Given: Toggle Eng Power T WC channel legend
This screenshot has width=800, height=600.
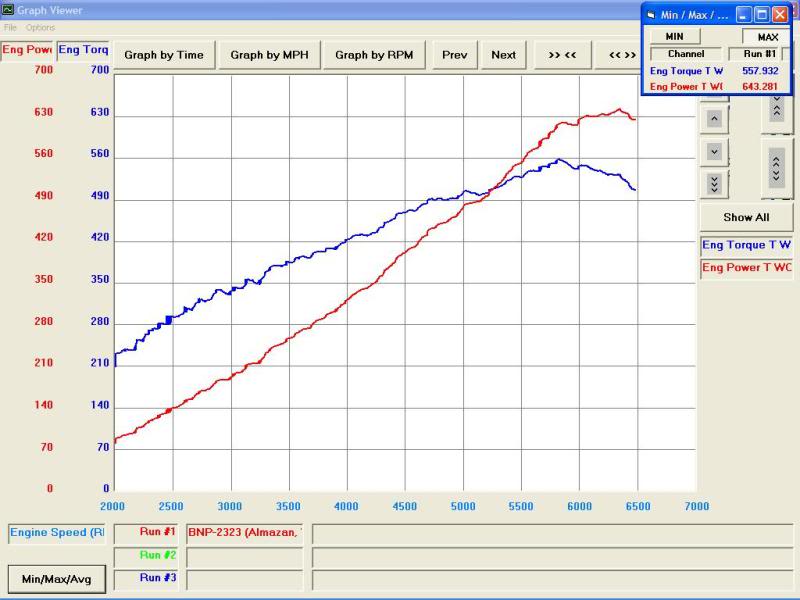Looking at the screenshot, I should pos(746,268).
